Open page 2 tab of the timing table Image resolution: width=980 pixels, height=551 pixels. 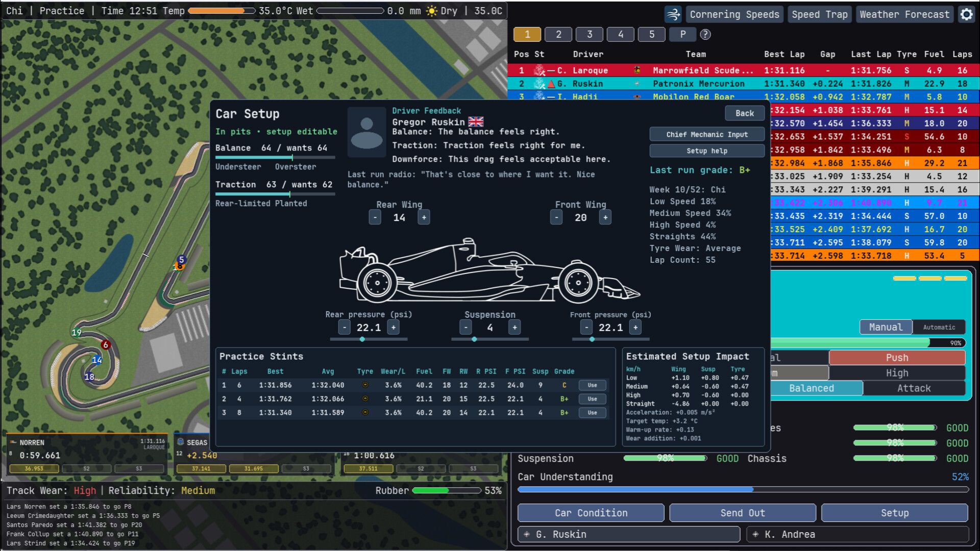point(558,34)
